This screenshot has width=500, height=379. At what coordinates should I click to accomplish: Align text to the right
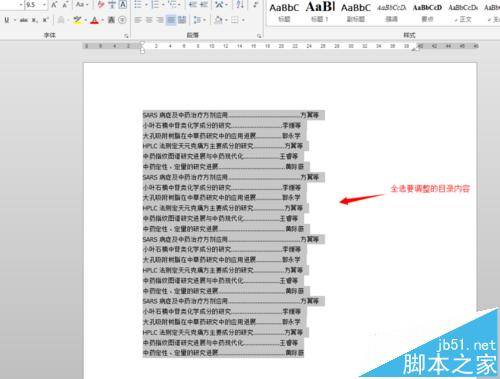pyautogui.click(x=160, y=20)
